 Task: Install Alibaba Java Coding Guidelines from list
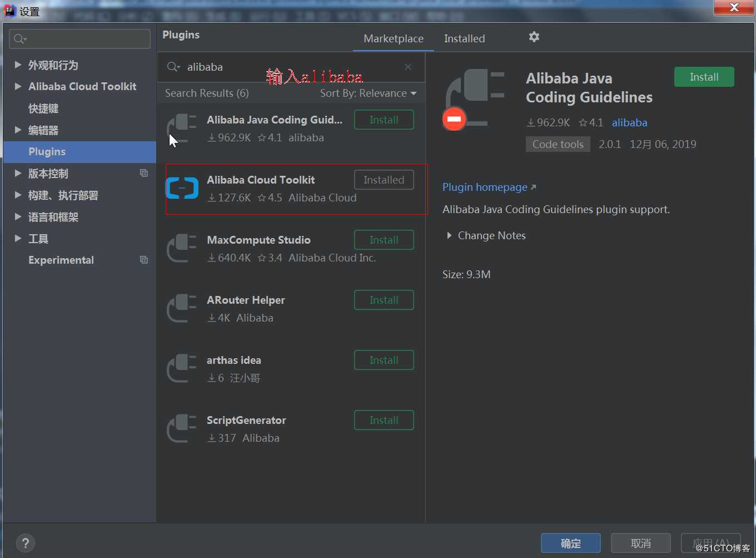(384, 120)
